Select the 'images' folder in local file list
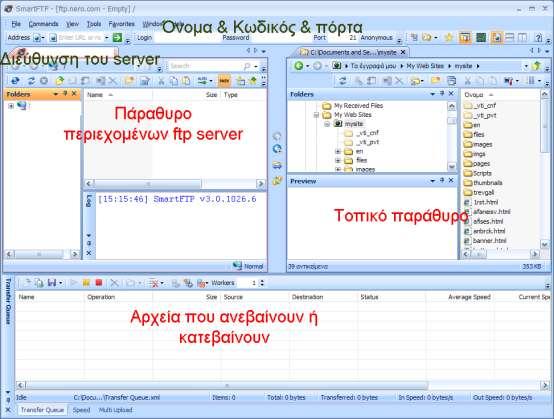Image resolution: width=554 pixels, height=419 pixels. tap(478, 144)
